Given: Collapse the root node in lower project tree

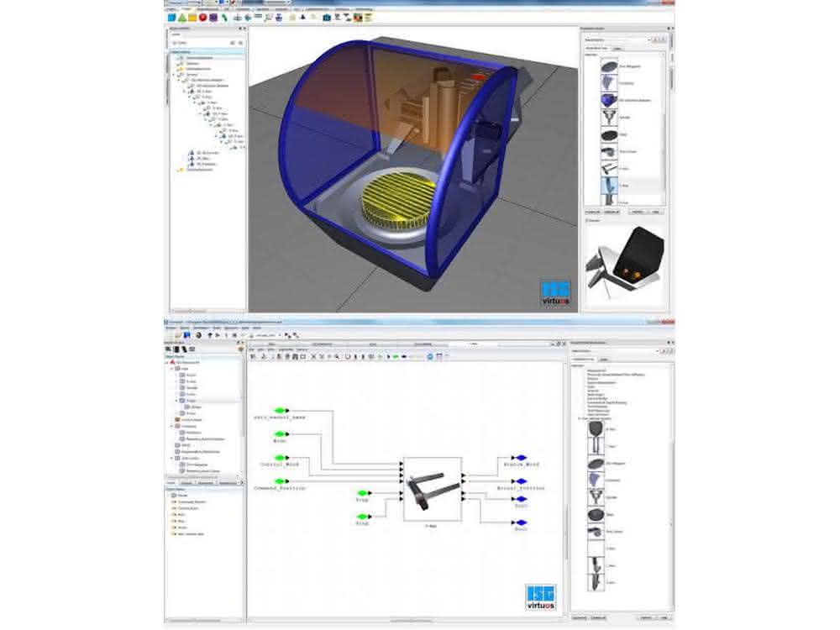Looking at the screenshot, I should (167, 363).
